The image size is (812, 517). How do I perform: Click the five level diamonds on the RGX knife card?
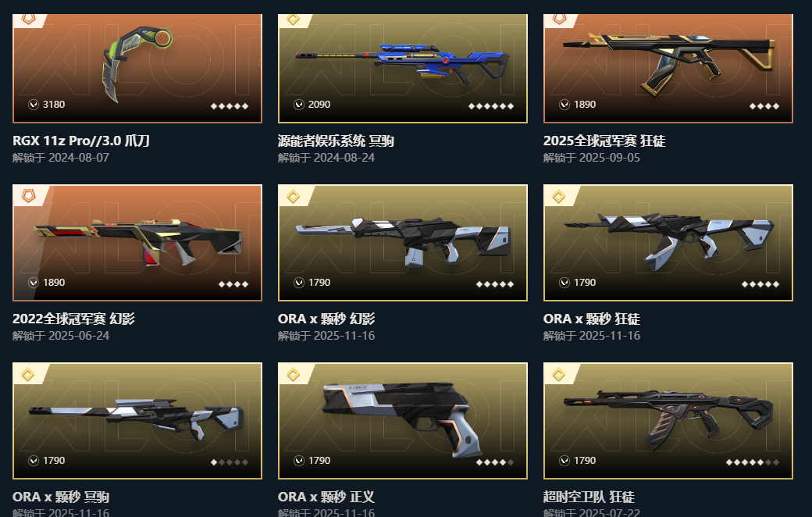click(x=230, y=106)
